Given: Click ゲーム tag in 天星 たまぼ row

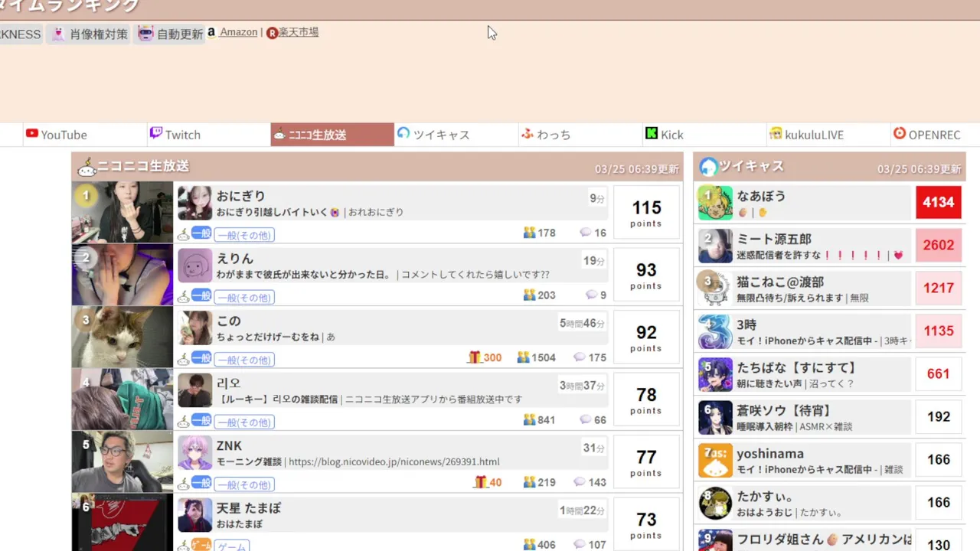Looking at the screenshot, I should 232,546.
